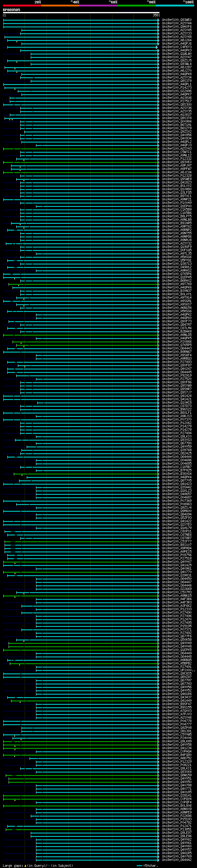Select label UniRef100_P14273
This screenshot has height=868, width=197.
(177, 88)
